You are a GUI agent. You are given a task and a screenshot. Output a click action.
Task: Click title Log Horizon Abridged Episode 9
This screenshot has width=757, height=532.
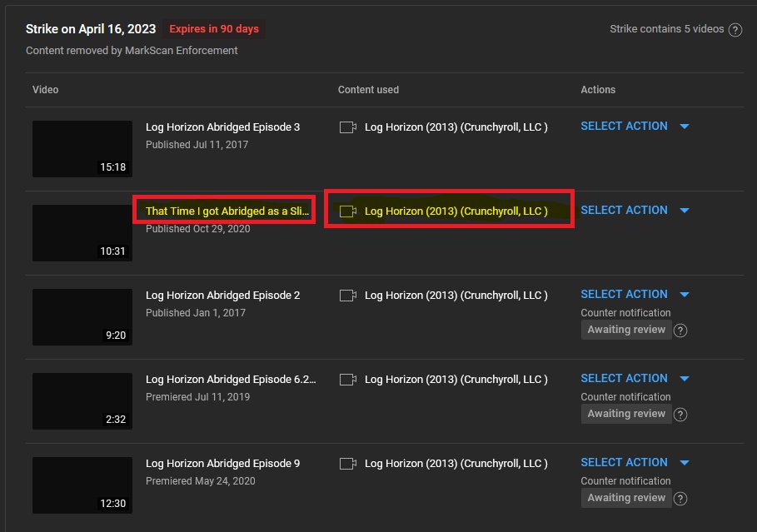[x=222, y=464]
